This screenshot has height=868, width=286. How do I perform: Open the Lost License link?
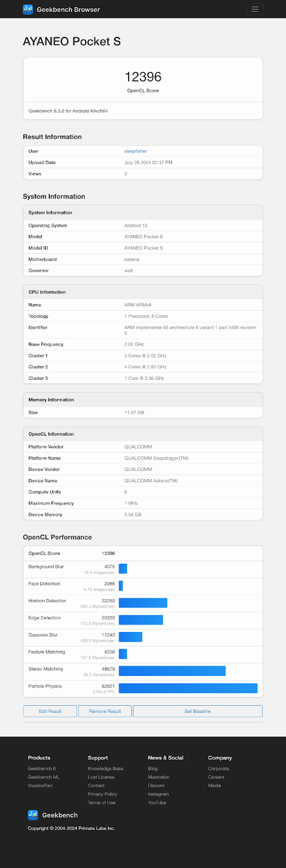(x=101, y=777)
